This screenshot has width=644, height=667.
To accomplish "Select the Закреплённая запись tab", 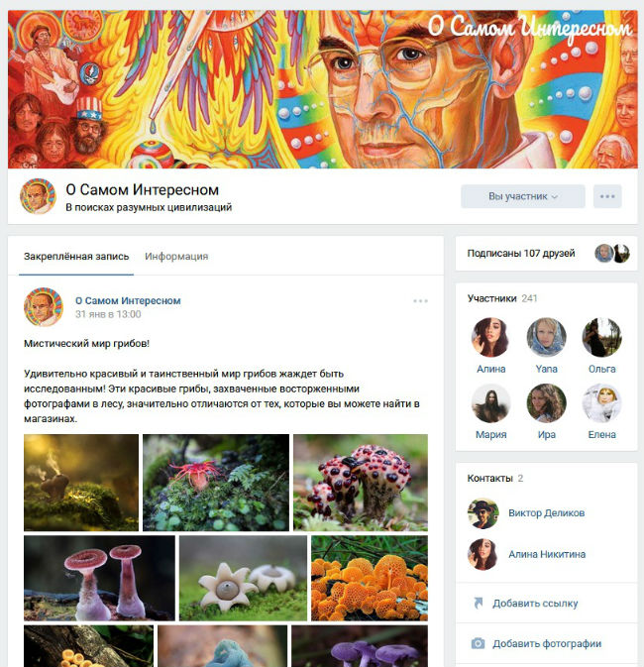I will pyautogui.click(x=76, y=256).
